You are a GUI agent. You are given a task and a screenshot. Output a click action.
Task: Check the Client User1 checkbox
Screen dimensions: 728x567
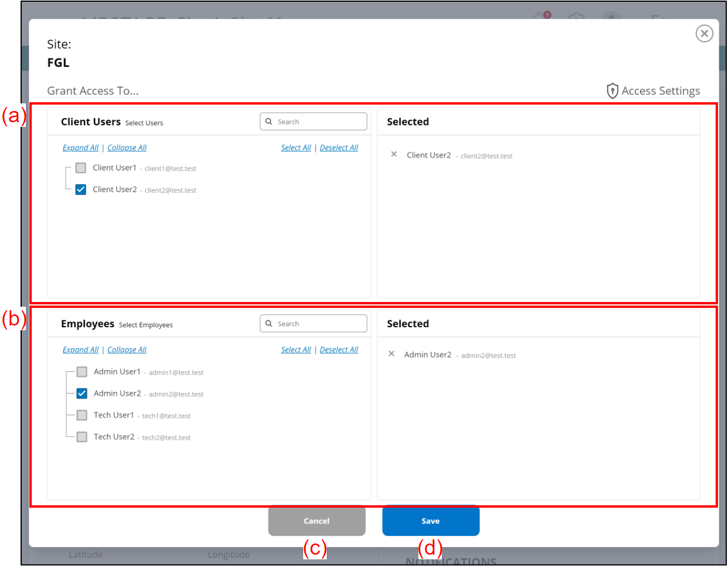pyautogui.click(x=81, y=168)
